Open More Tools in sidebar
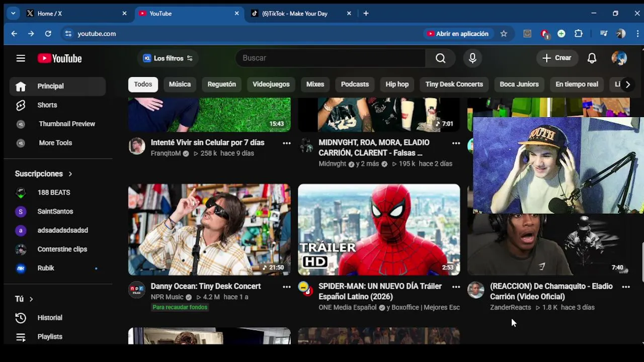The height and width of the screenshot is (362, 644). 57,143
